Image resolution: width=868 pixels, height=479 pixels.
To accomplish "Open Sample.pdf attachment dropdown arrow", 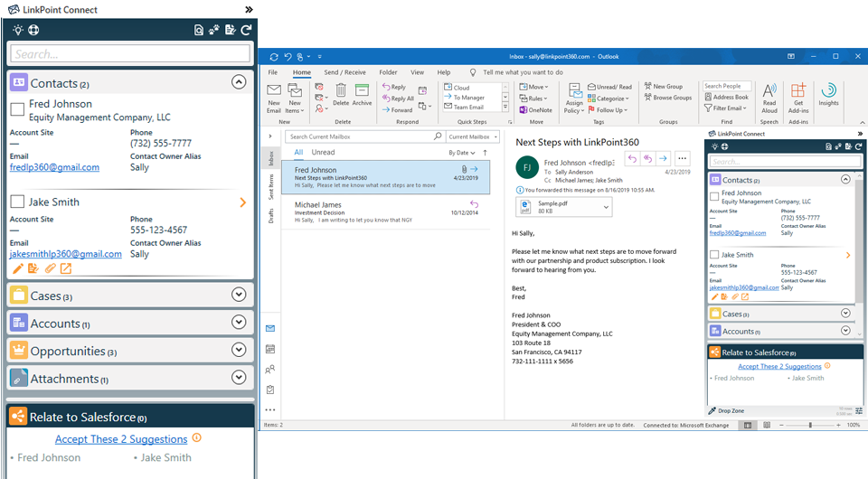I will point(606,208).
